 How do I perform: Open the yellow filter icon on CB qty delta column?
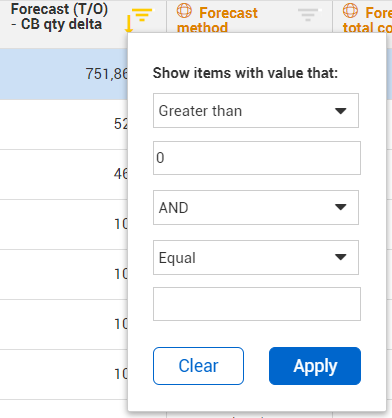point(142,15)
